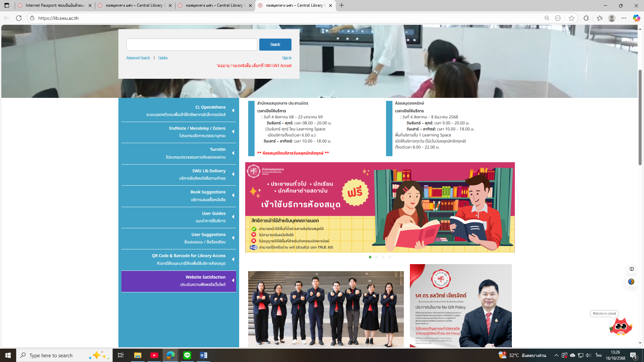Viewport: 644px width, 362px height.
Task: Expand the Turnitin sidebar item arrow
Action: tap(234, 153)
